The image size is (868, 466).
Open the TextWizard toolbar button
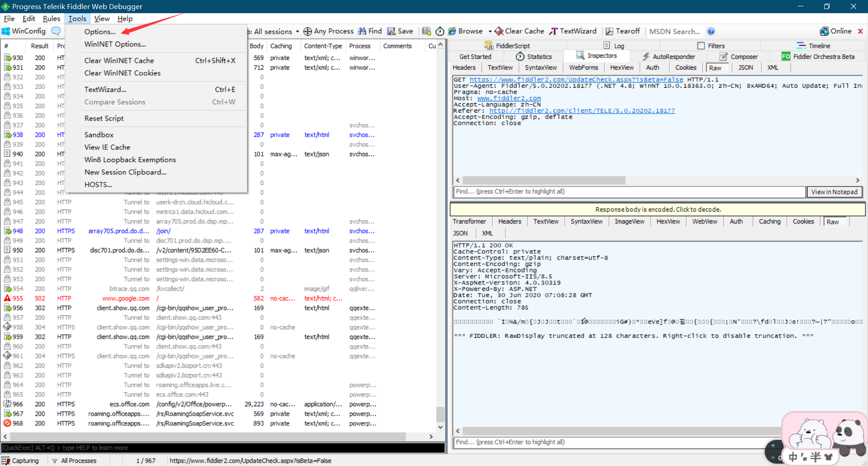click(x=573, y=31)
